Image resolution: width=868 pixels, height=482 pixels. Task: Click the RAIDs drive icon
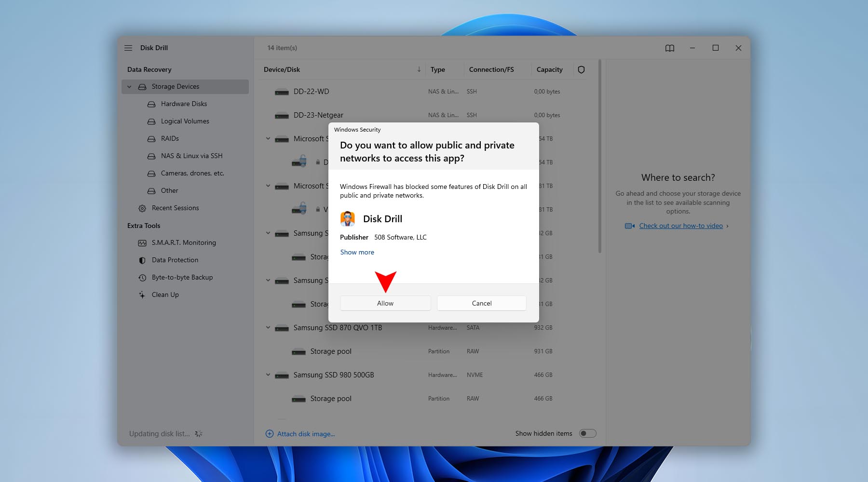[x=151, y=139]
